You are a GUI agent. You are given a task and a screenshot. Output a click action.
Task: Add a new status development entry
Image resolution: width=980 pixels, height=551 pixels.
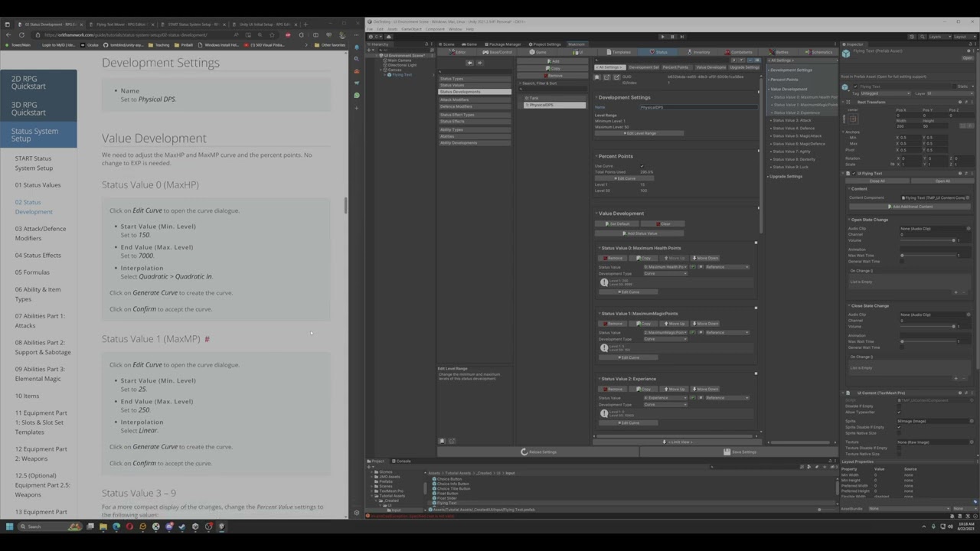click(x=553, y=61)
